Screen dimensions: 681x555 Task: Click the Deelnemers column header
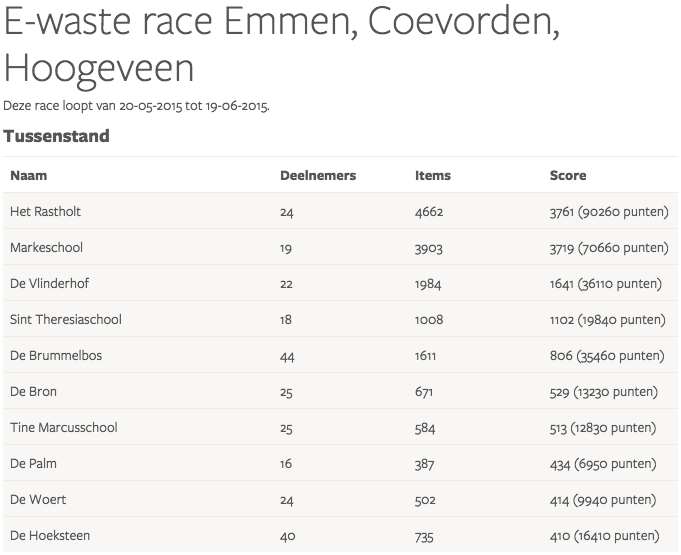coord(317,176)
